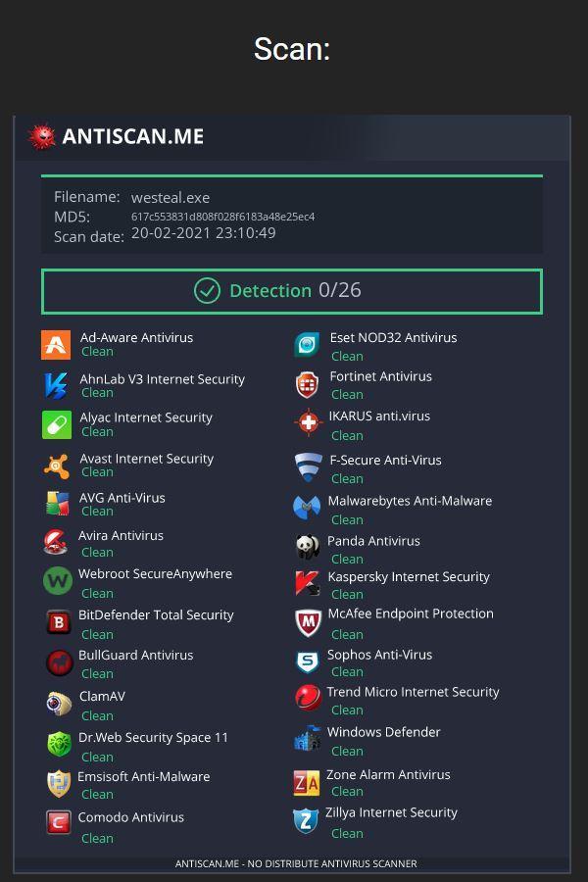Click the AVG Anti-Virus colored icon
Viewport: 588px width, 882px height.
click(x=58, y=504)
